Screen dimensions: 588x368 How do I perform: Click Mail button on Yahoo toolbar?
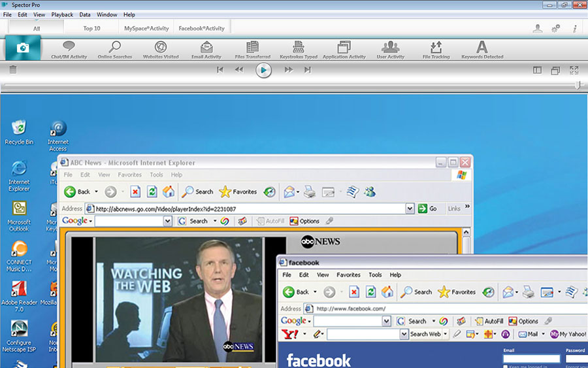click(x=528, y=334)
